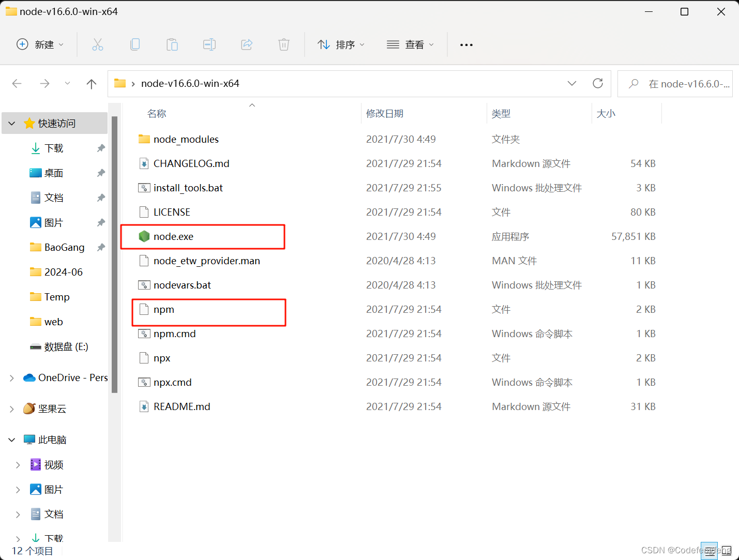Select the node_etw_provider.man file

pos(207,261)
